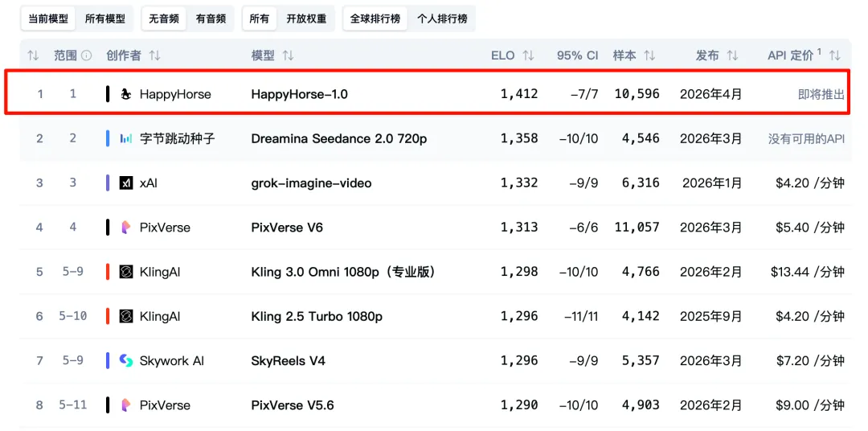Open Kling 3.0 Omni 1080p model entry
868x431 pixels.
click(x=342, y=272)
